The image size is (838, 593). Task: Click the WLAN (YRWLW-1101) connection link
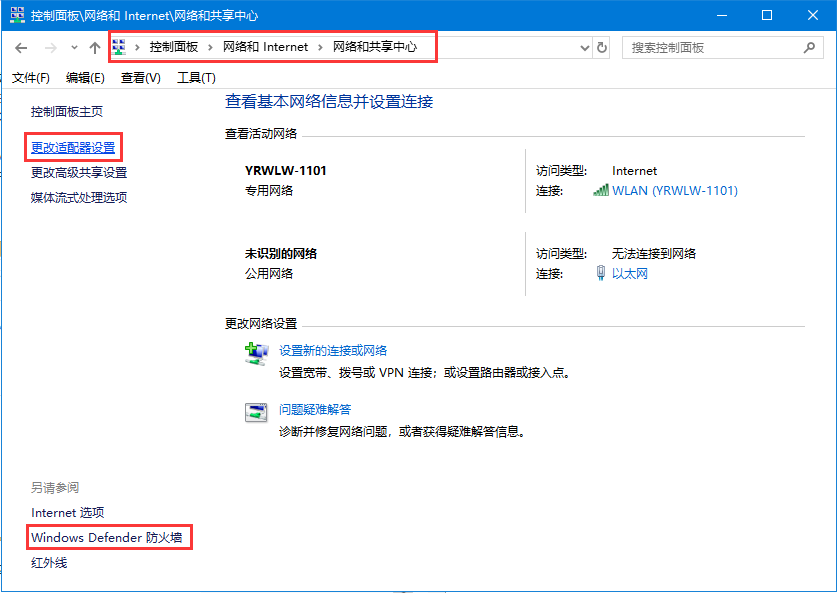(x=674, y=190)
